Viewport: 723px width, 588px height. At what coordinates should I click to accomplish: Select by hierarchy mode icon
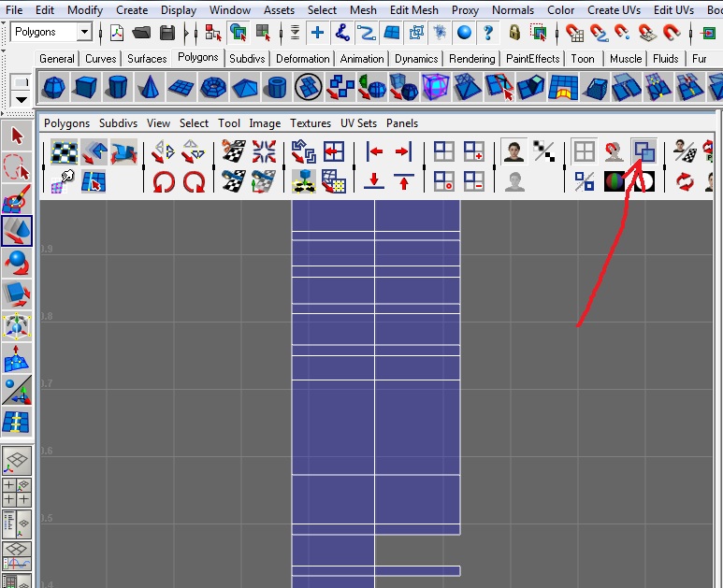coord(213,33)
